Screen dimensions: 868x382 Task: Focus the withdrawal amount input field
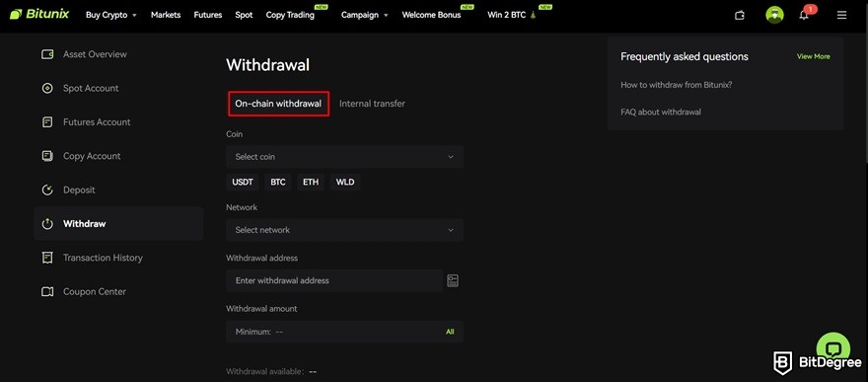click(344, 332)
